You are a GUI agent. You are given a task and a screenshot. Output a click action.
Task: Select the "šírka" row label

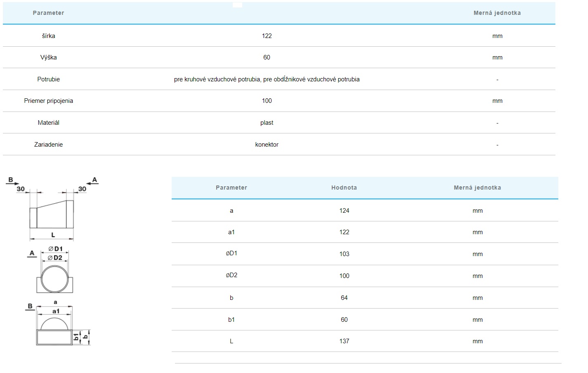[48, 36]
